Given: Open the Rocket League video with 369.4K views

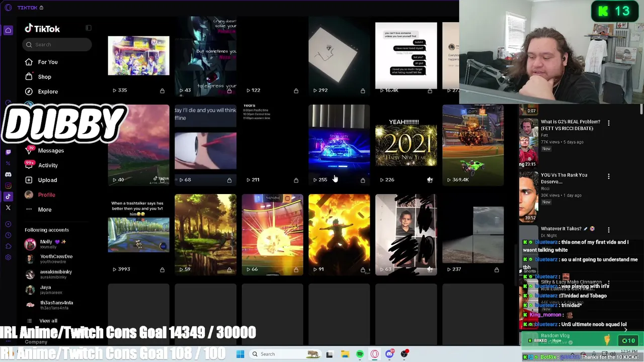Looking at the screenshot, I should pos(473,145).
